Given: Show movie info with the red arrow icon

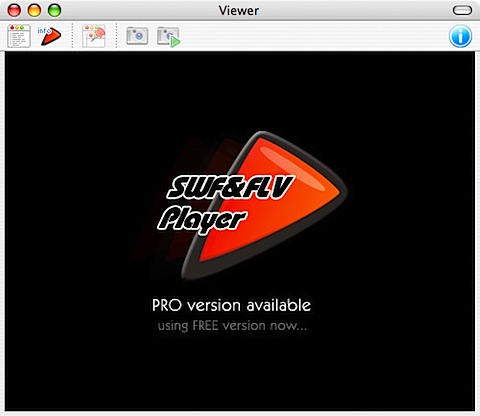Looking at the screenshot, I should 50,35.
